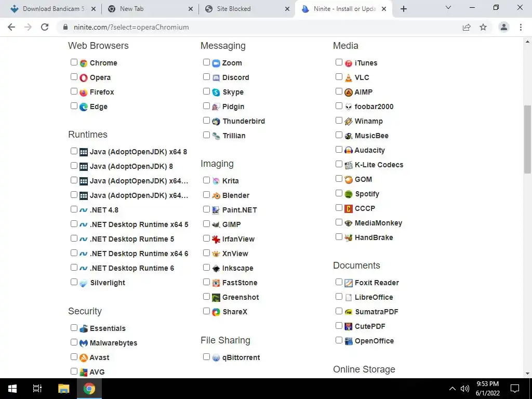
Task: Tick the Chrome checkbox
Action: click(74, 62)
